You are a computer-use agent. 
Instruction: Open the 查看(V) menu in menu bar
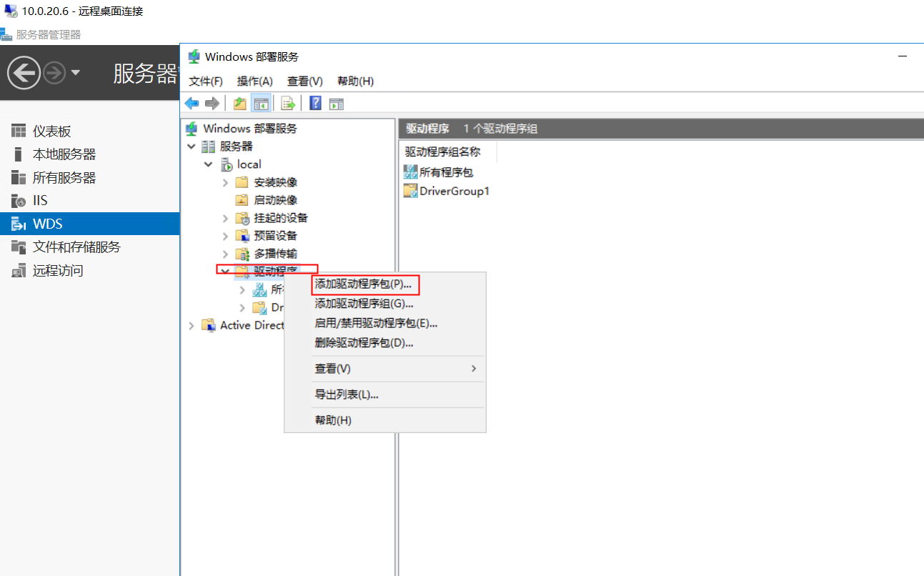[x=305, y=81]
